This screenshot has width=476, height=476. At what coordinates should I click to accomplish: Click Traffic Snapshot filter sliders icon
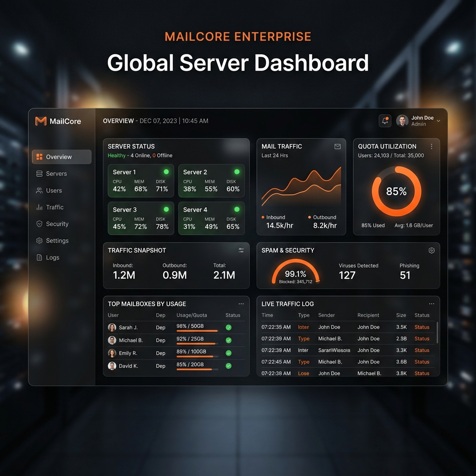coord(241,251)
